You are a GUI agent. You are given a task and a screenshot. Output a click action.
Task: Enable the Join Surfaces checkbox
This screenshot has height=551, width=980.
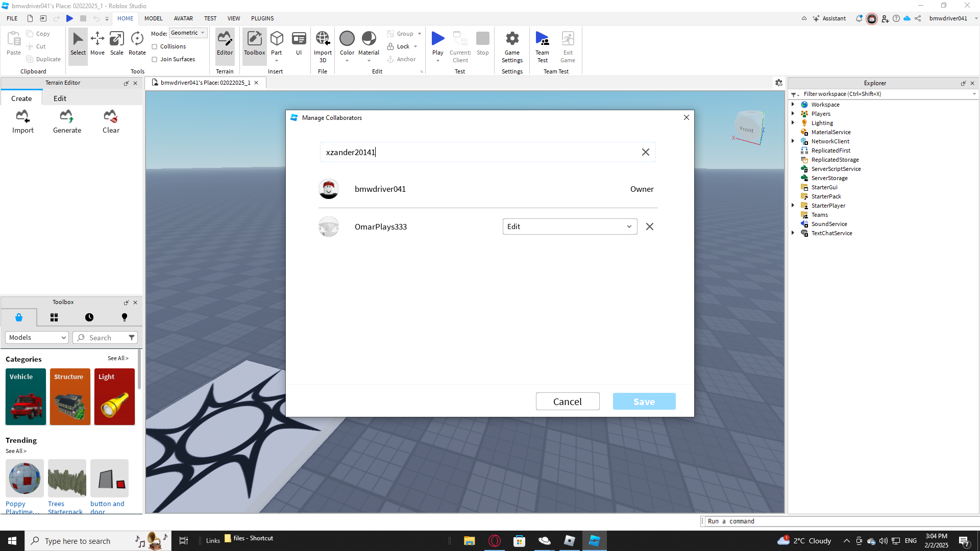[155, 59]
